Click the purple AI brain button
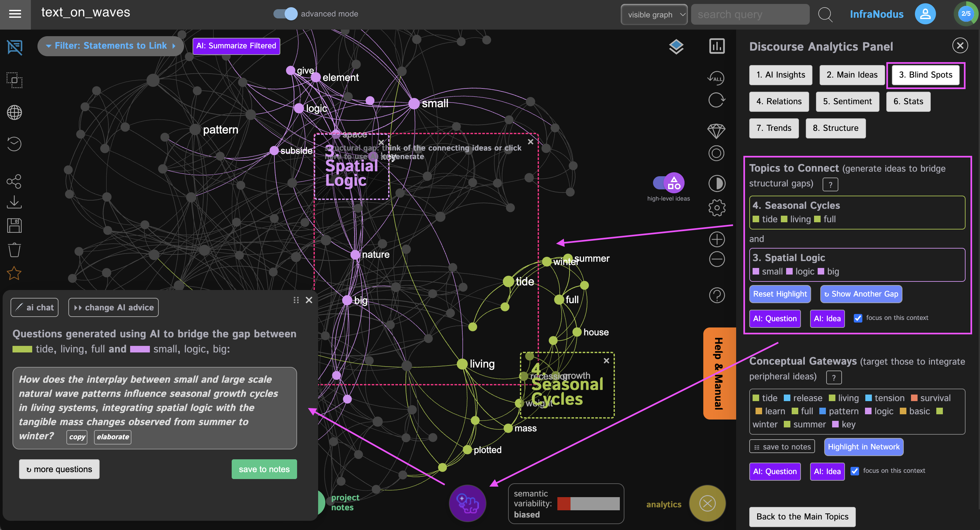Viewport: 980px width, 530px height. tap(467, 503)
